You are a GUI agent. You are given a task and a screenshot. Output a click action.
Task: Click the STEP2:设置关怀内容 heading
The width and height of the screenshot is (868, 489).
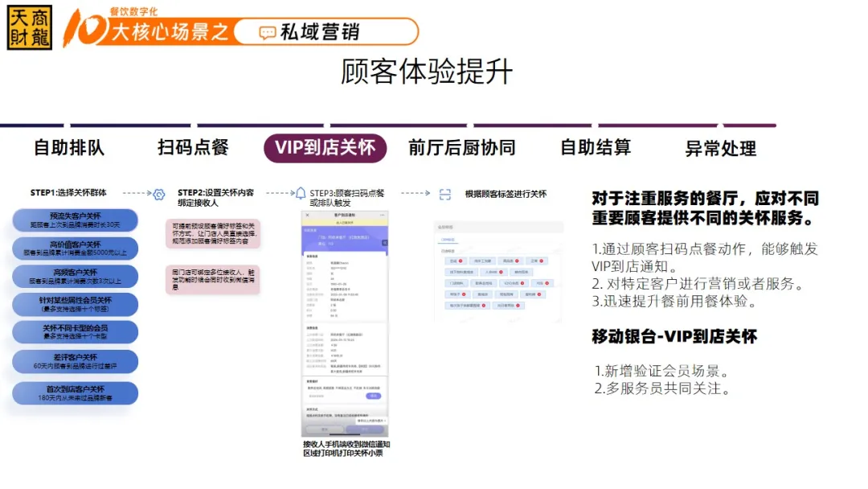click(x=216, y=193)
